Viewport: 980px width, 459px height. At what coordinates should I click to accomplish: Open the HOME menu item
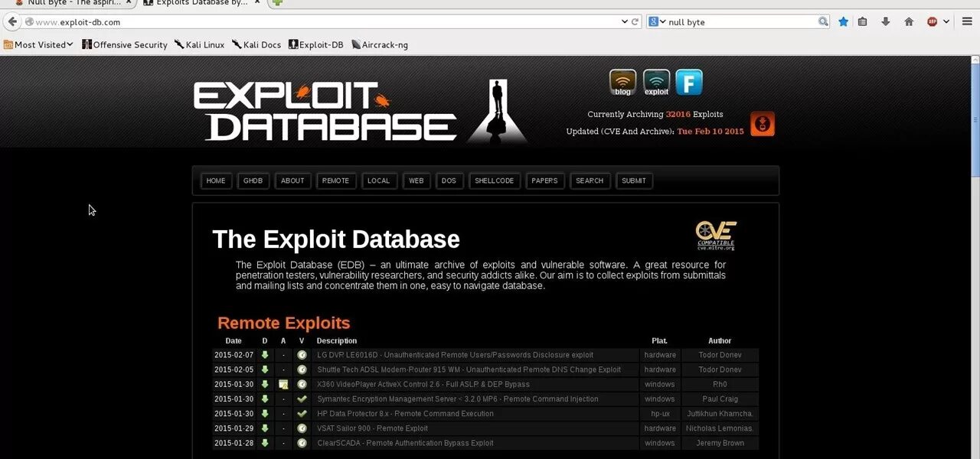216,181
